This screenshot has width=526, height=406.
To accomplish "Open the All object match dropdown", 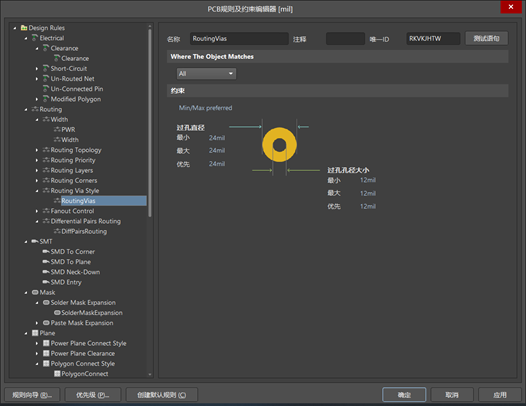I will (x=206, y=73).
